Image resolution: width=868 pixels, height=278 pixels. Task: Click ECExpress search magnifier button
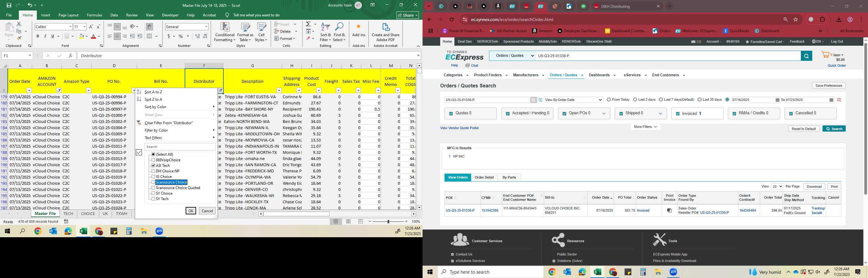(806, 56)
